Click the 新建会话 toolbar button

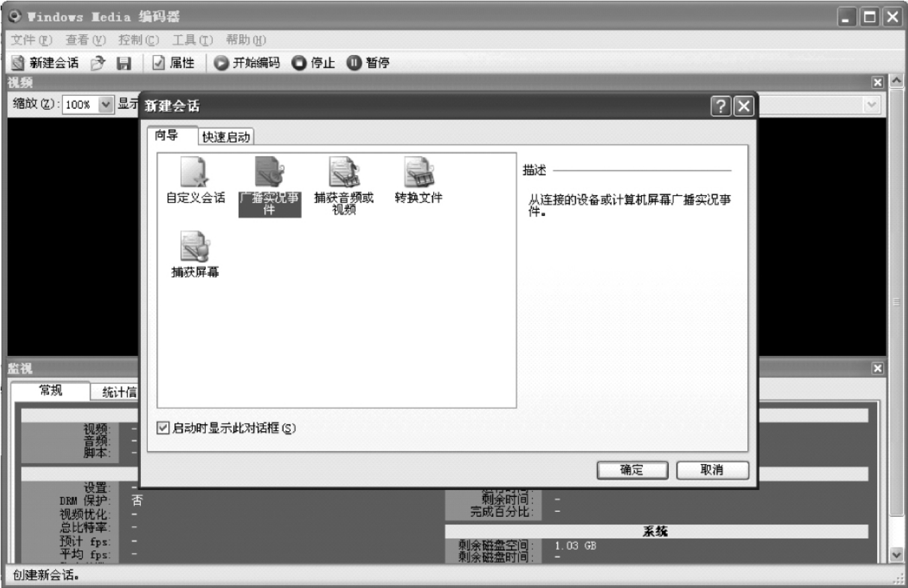pyautogui.click(x=45, y=63)
